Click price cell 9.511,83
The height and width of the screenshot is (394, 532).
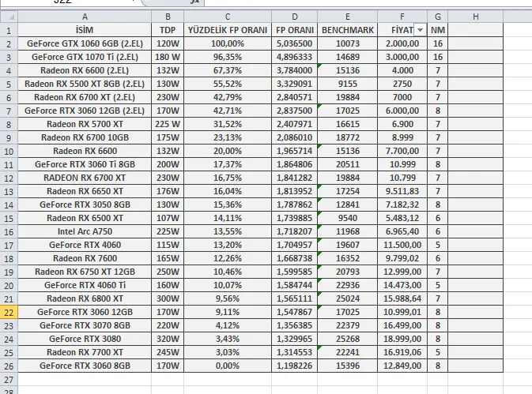point(402,191)
